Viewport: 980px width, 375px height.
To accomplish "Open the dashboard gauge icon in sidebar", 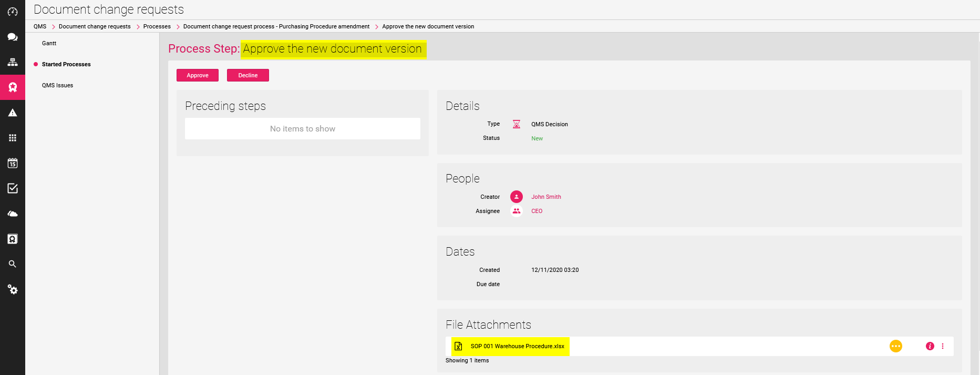I will tap(13, 12).
